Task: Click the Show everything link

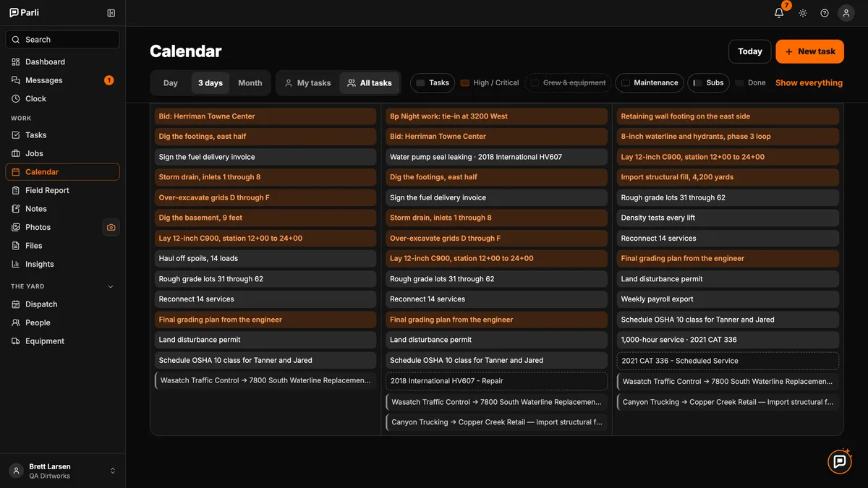Action: [x=809, y=83]
